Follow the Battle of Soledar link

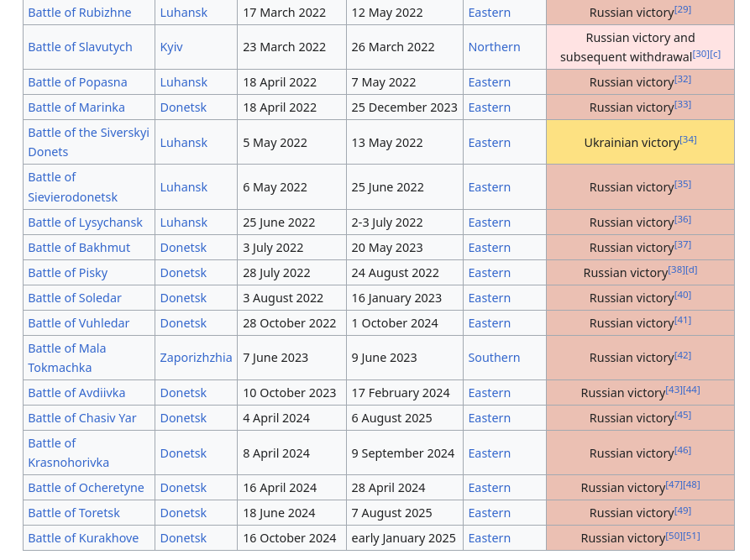coord(75,298)
